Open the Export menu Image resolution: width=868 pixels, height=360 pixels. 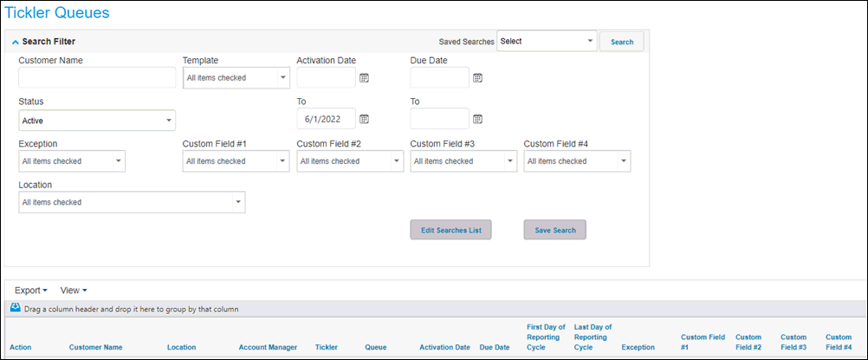[x=31, y=290]
